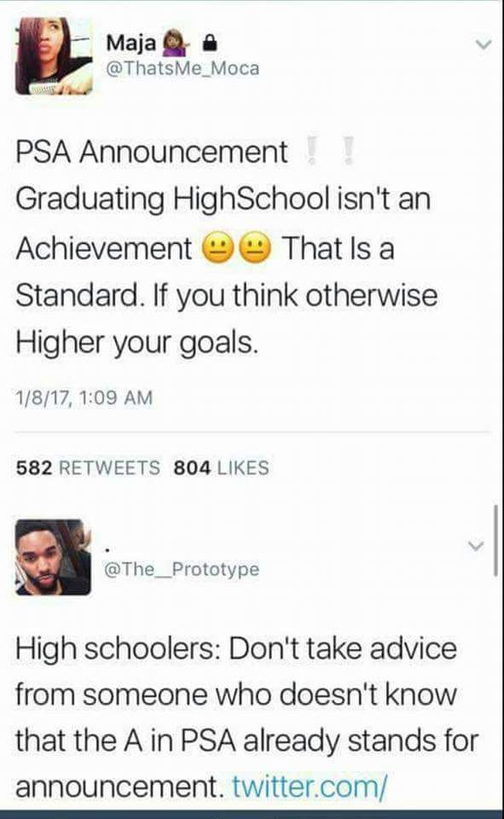Click the first neutral face emoji
The image size is (504, 819).
coord(219,248)
